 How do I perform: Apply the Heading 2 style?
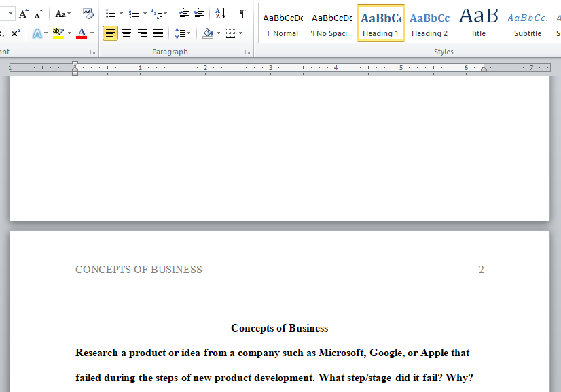coord(429,24)
